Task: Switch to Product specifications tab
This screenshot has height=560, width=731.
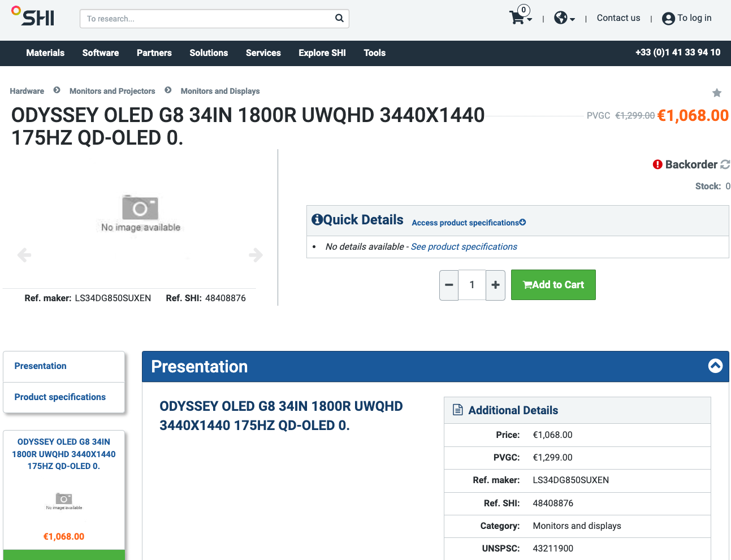Action: point(60,397)
